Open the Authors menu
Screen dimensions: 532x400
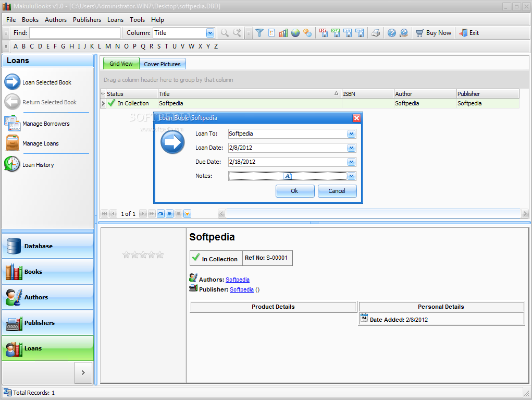pos(56,20)
